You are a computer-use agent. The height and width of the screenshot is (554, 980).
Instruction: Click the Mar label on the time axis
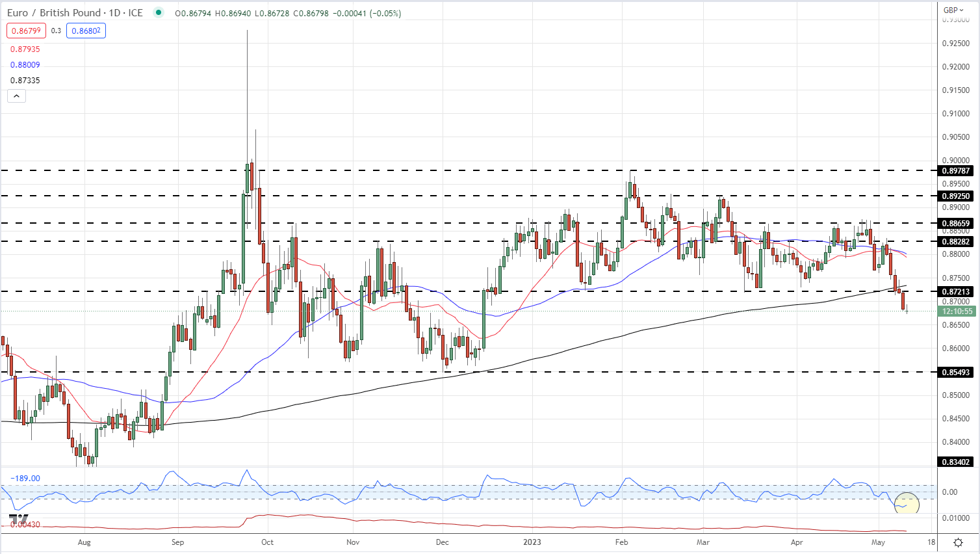click(x=703, y=542)
